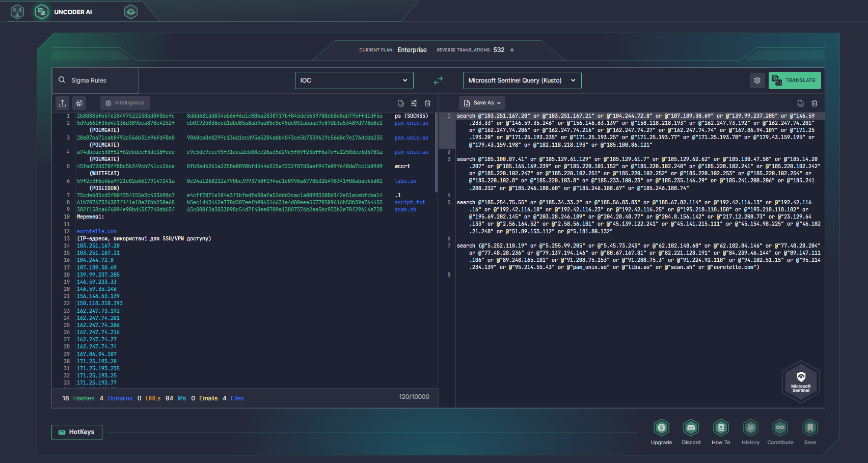868x463 pixels.
Task: Click the scan.sh file name
Action: tap(405, 209)
